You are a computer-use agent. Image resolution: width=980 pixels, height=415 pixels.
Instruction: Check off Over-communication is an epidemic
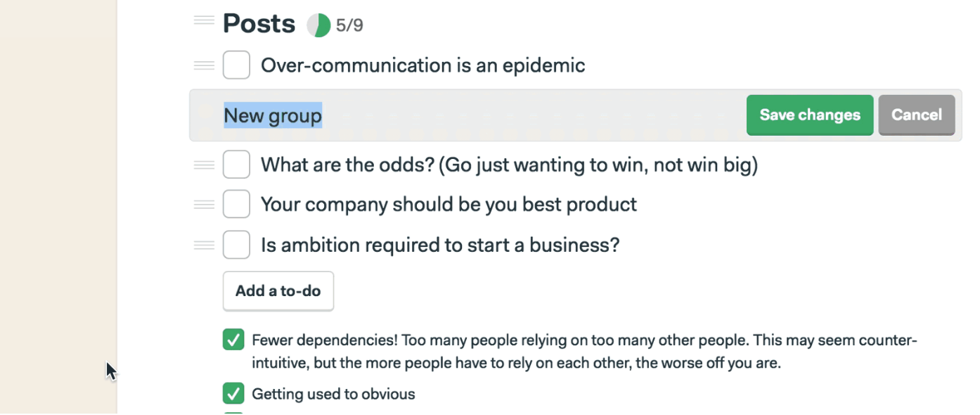tap(236, 65)
